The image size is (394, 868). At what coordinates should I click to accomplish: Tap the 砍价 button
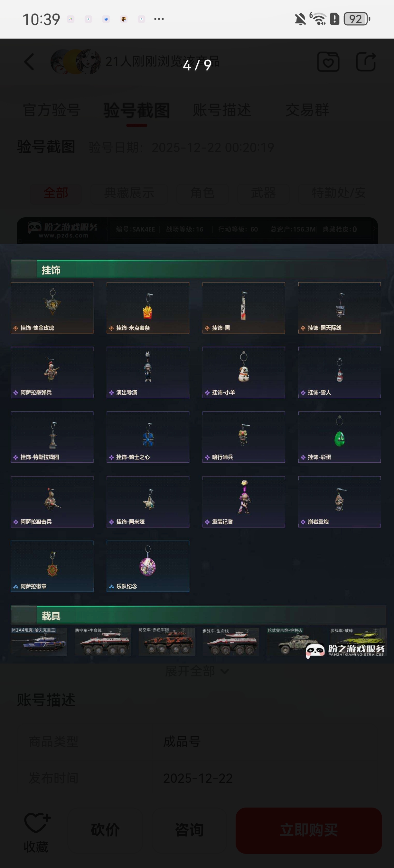pyautogui.click(x=105, y=830)
